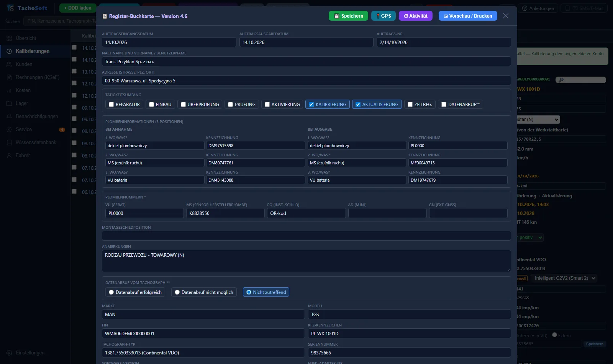
Task: Click the Benachrichtigungen bell icon
Action: point(9,116)
